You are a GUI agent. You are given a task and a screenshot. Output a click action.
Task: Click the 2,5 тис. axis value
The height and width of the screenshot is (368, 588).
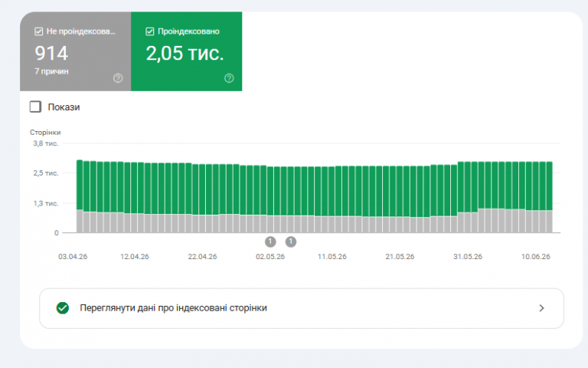point(46,173)
